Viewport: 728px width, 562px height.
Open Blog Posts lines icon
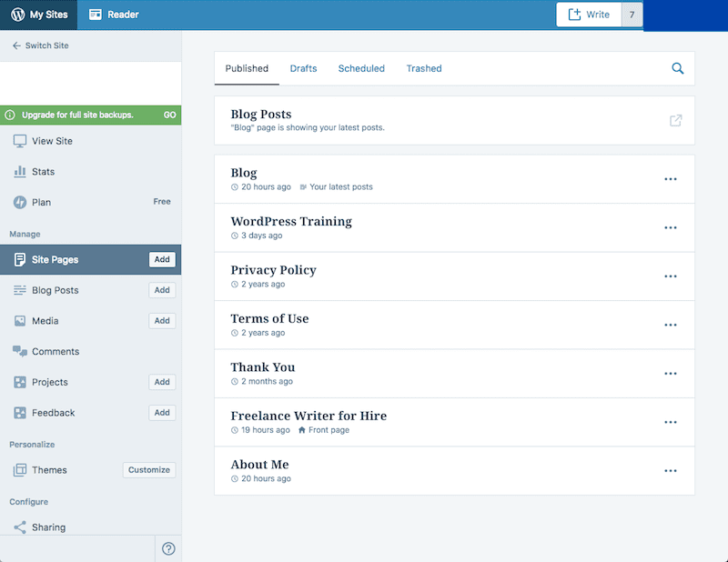19,290
